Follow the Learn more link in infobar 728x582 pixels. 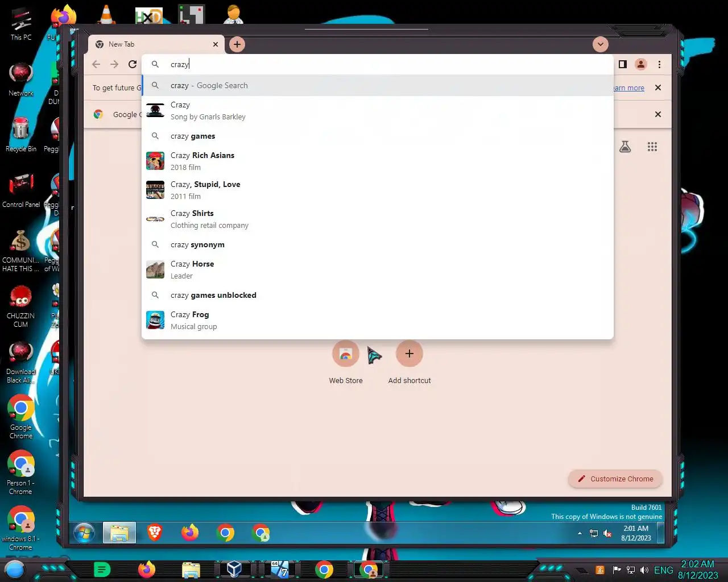point(628,88)
